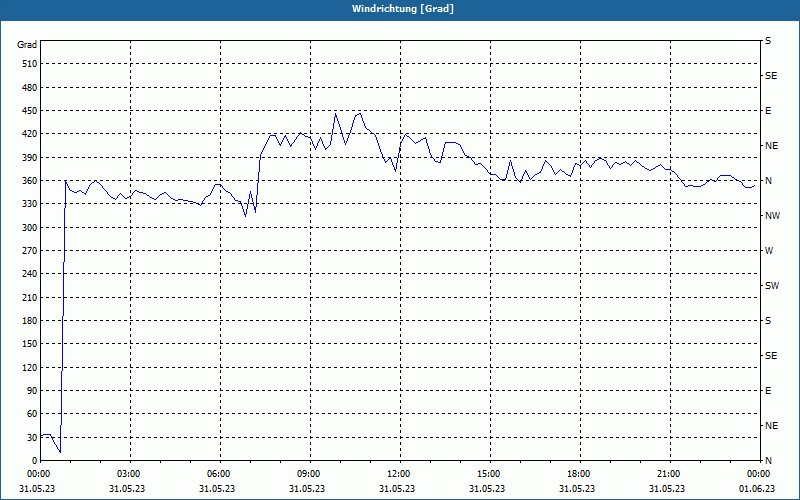Choose the 300 y-axis value
The width and height of the screenshot is (800, 500).
pos(30,227)
